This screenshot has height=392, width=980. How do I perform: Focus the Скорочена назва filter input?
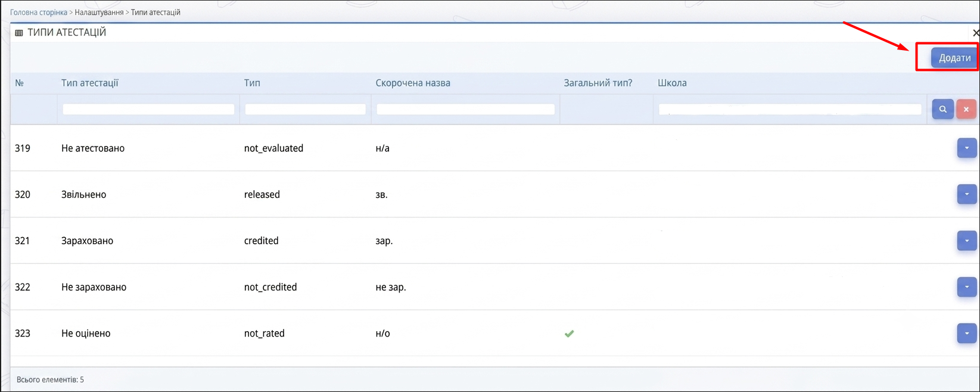coord(465,109)
